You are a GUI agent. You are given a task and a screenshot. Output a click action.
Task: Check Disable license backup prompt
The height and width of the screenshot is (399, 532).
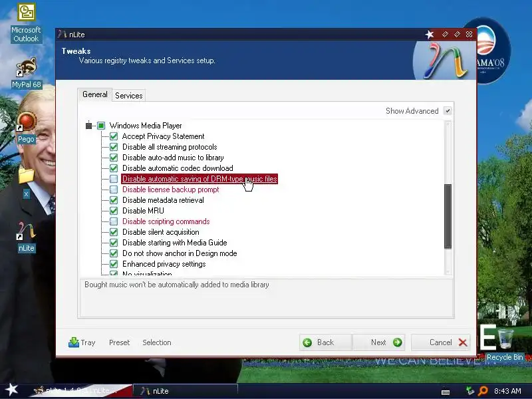(x=114, y=190)
